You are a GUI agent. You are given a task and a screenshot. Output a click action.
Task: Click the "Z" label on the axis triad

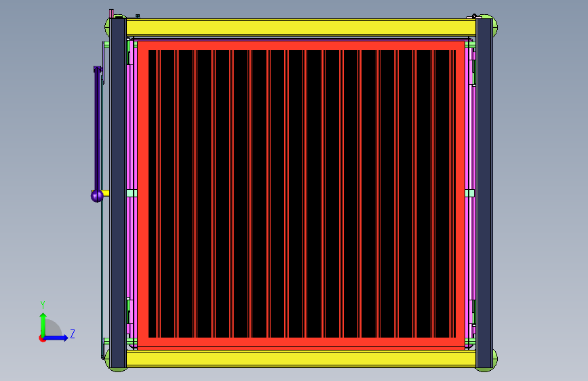pos(73,334)
